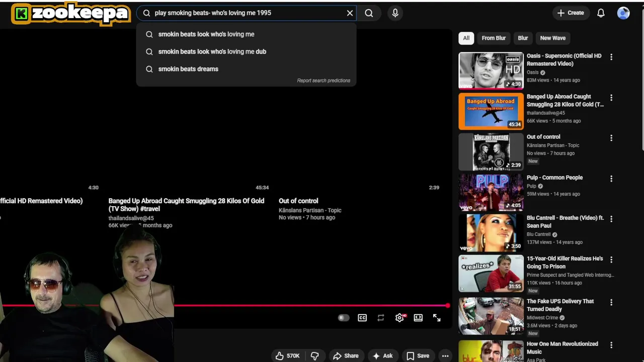
Task: Clear the search box text
Action: click(350, 13)
